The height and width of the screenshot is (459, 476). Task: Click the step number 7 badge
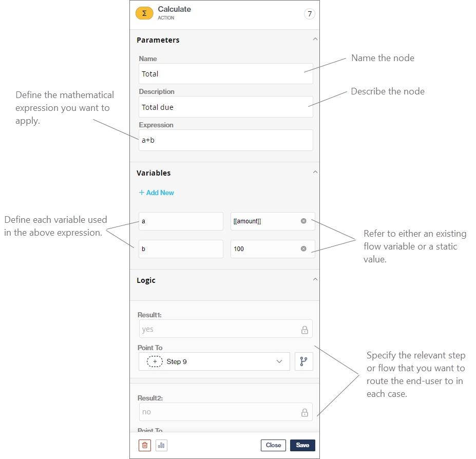[309, 14]
